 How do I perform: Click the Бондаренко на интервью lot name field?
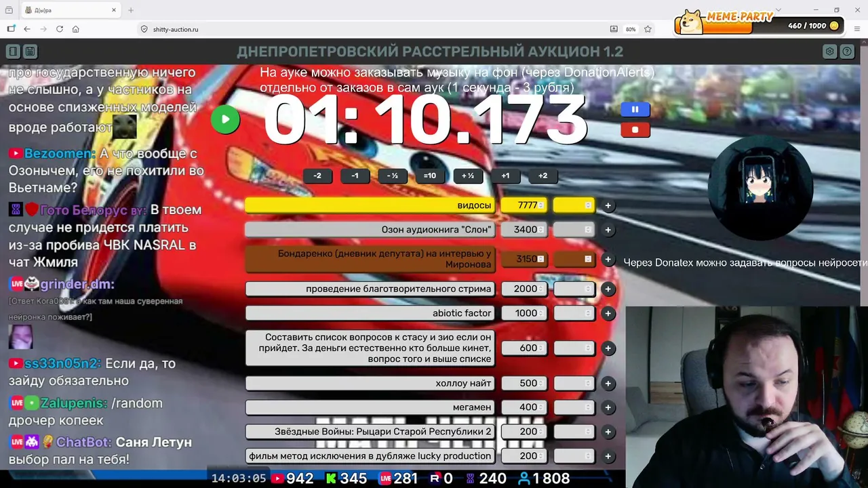(370, 259)
